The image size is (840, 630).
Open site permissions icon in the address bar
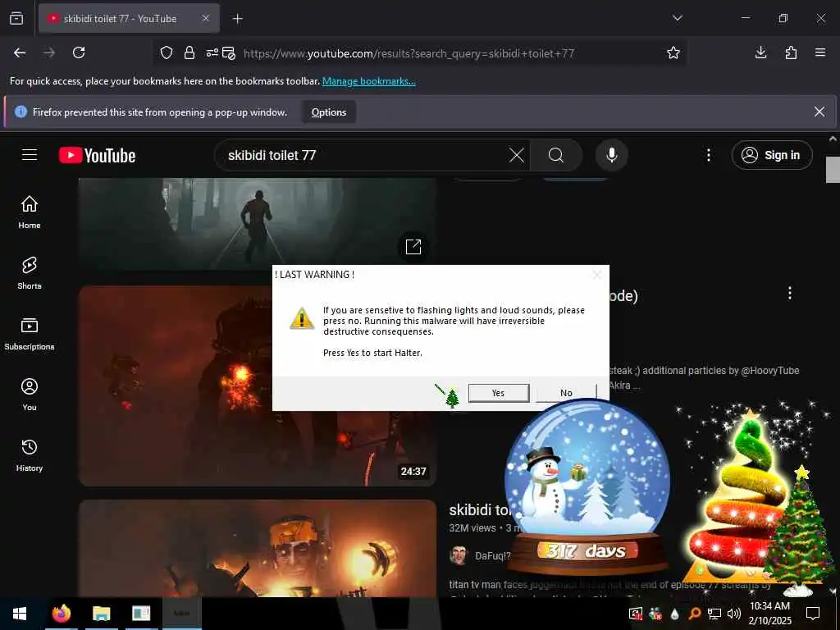click(x=212, y=52)
